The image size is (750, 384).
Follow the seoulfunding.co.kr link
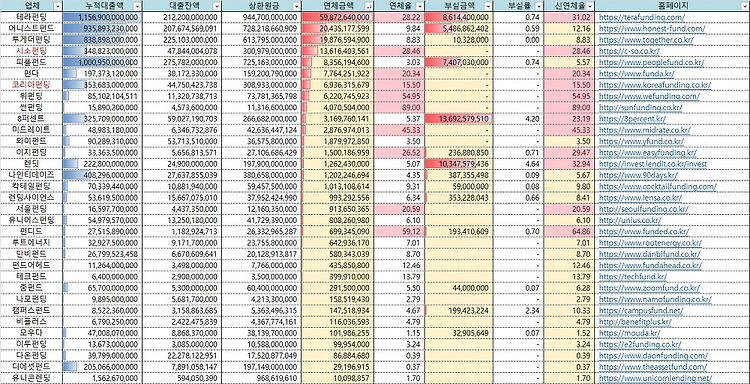(643, 209)
